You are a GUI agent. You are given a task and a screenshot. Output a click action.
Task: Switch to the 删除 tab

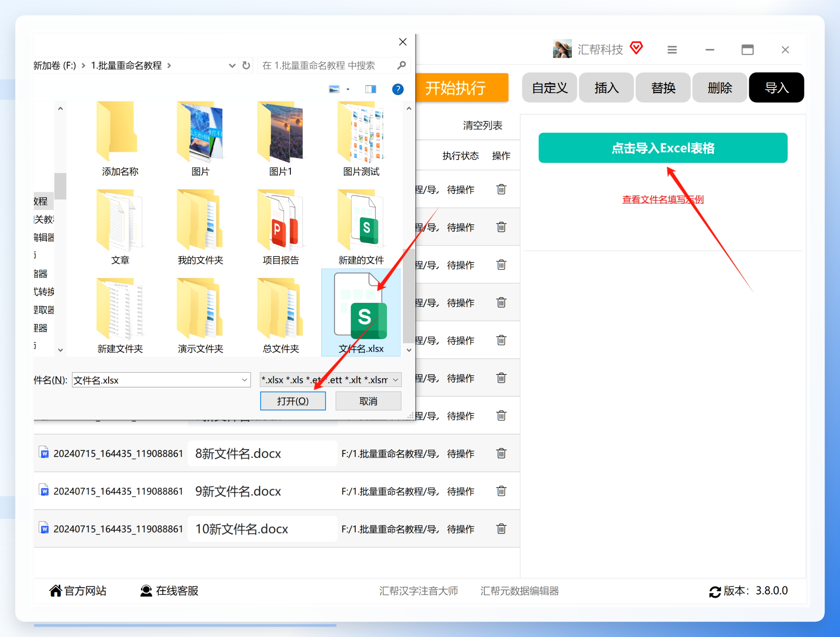(719, 88)
